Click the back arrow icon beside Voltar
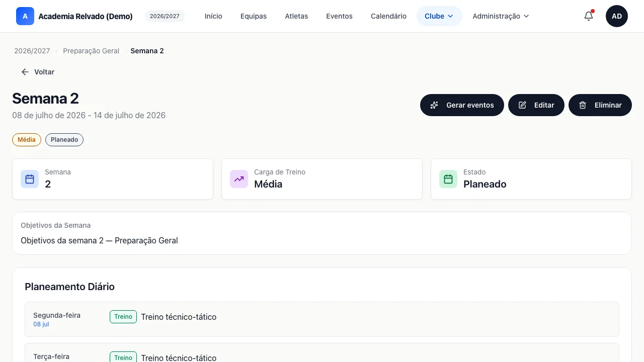The image size is (644, 362). (x=25, y=72)
